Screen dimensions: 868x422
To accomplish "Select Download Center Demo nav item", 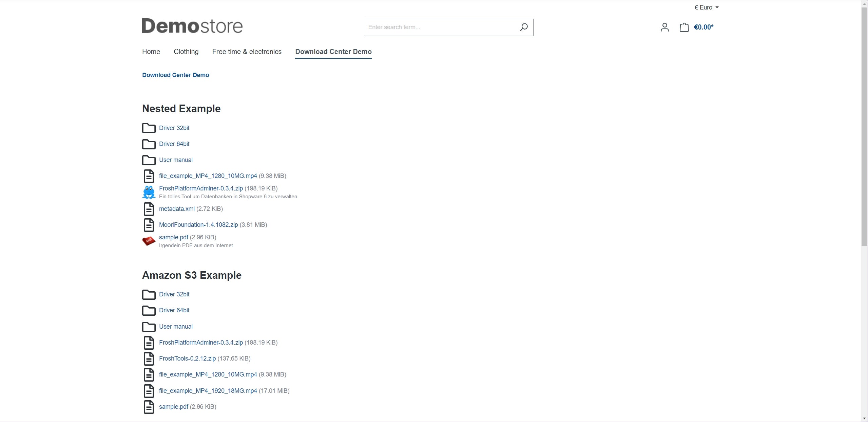I will 333,52.
